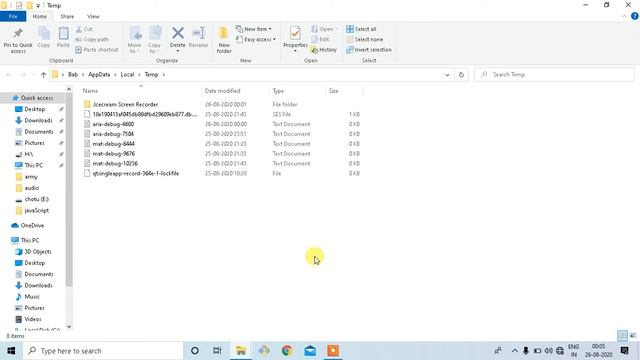Open Task View from the taskbar

[x=217, y=351]
